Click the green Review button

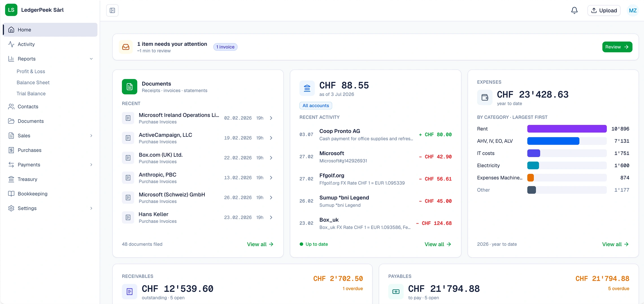tap(617, 47)
